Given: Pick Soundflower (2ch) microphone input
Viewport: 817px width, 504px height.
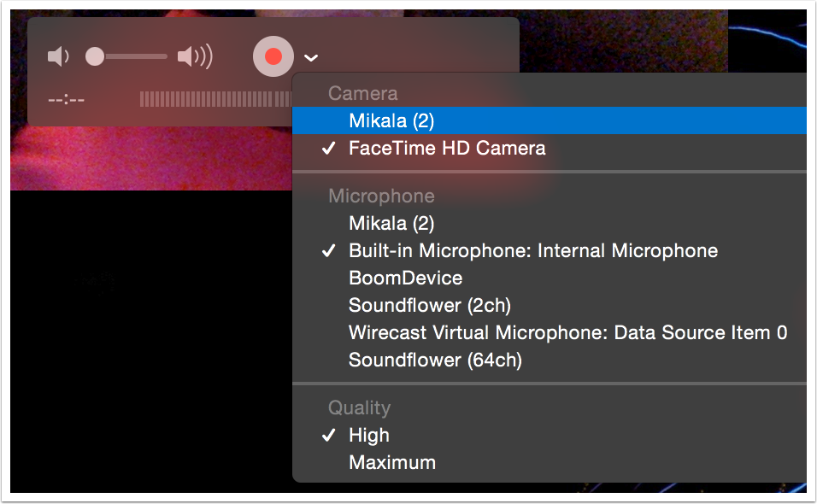Looking at the screenshot, I should (429, 306).
